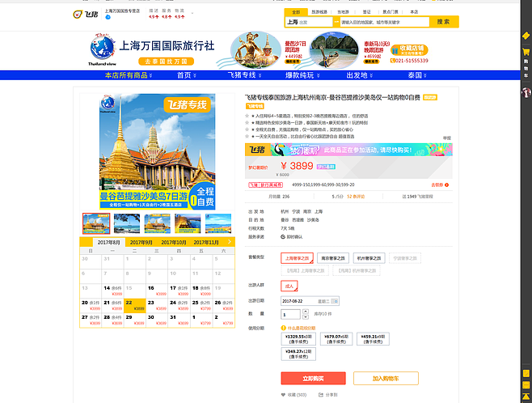Select the 成人 traveler type option
532x403 pixels.
[289, 286]
